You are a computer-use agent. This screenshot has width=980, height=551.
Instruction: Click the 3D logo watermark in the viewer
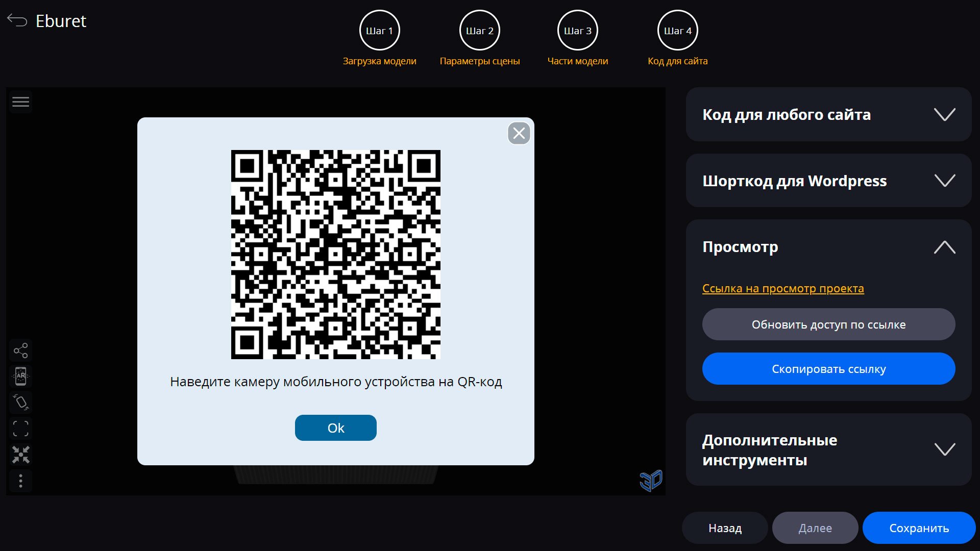[650, 480]
